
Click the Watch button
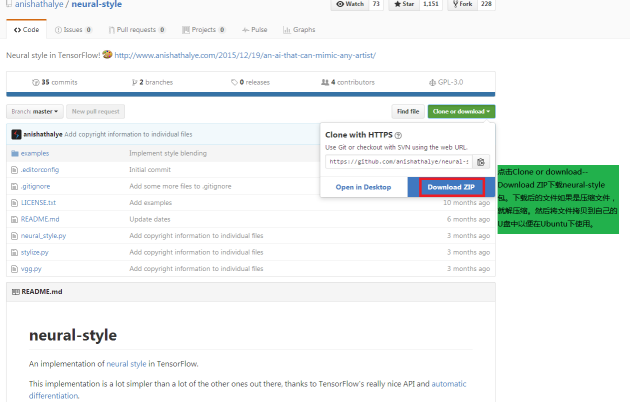pos(350,4)
